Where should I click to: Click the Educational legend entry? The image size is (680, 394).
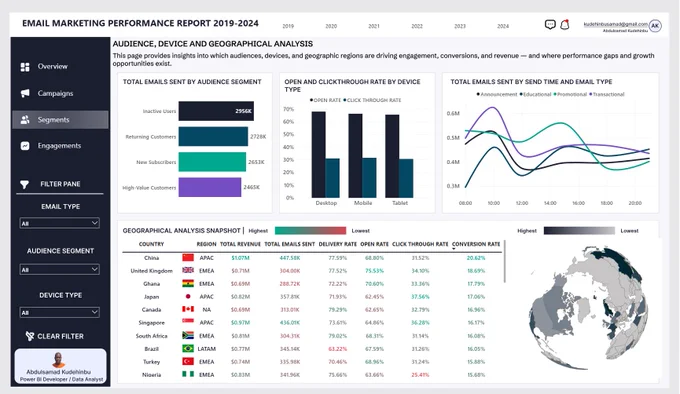tap(535, 94)
